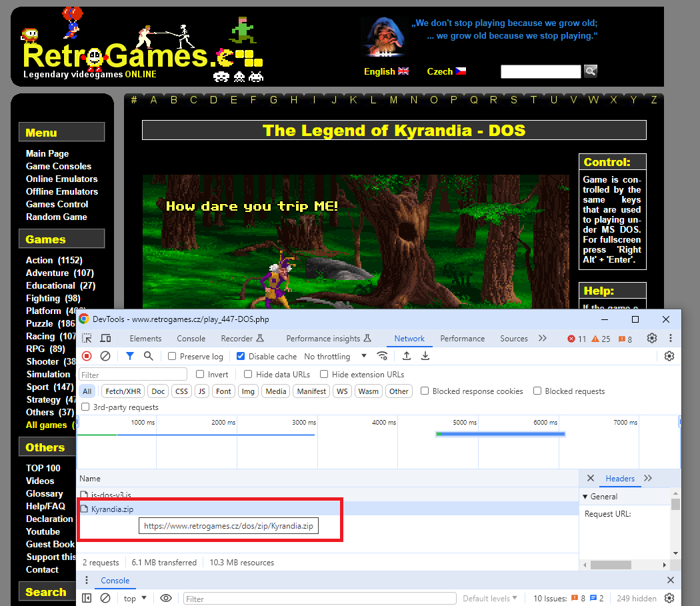Click the inspect element selector icon

87,339
